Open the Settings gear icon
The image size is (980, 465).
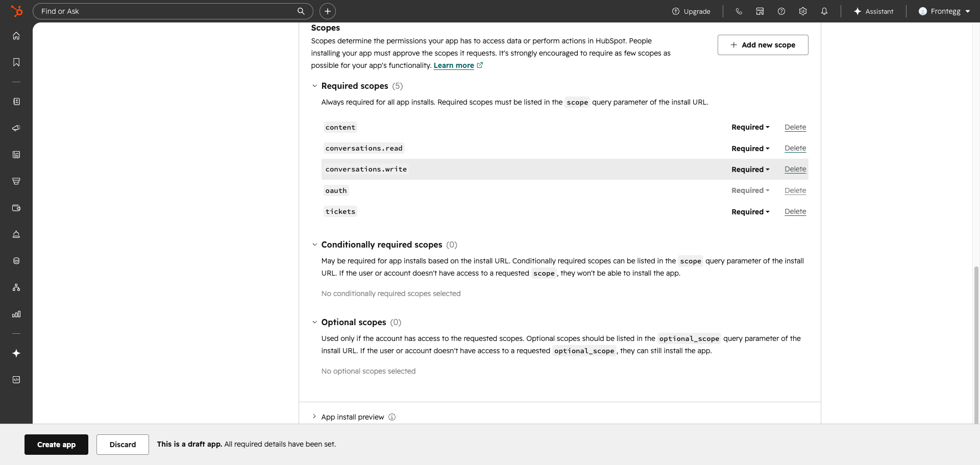click(x=803, y=11)
